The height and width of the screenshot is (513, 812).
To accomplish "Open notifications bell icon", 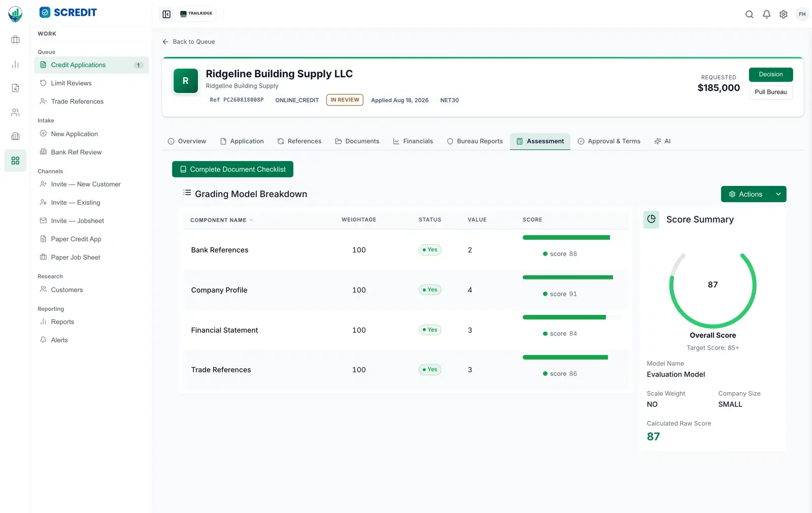I will point(766,14).
